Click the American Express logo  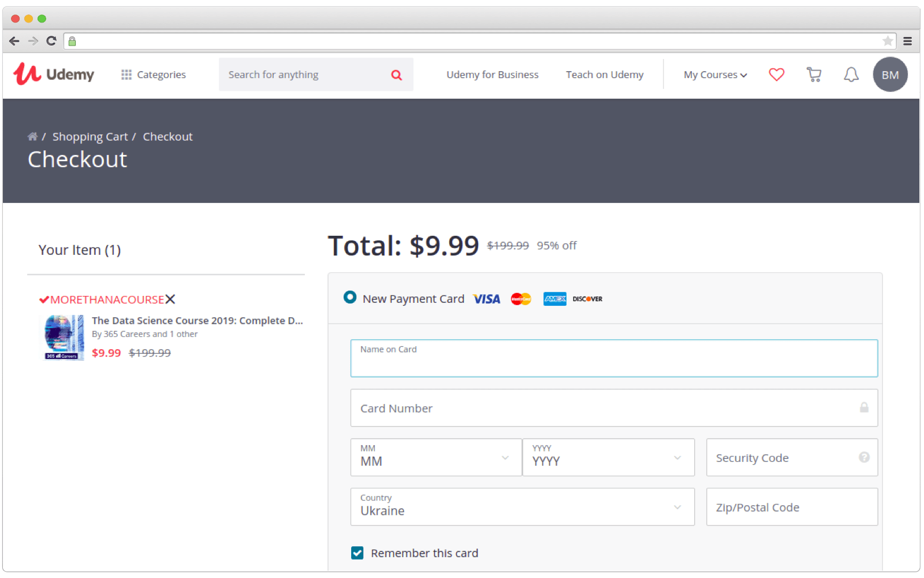[554, 299]
